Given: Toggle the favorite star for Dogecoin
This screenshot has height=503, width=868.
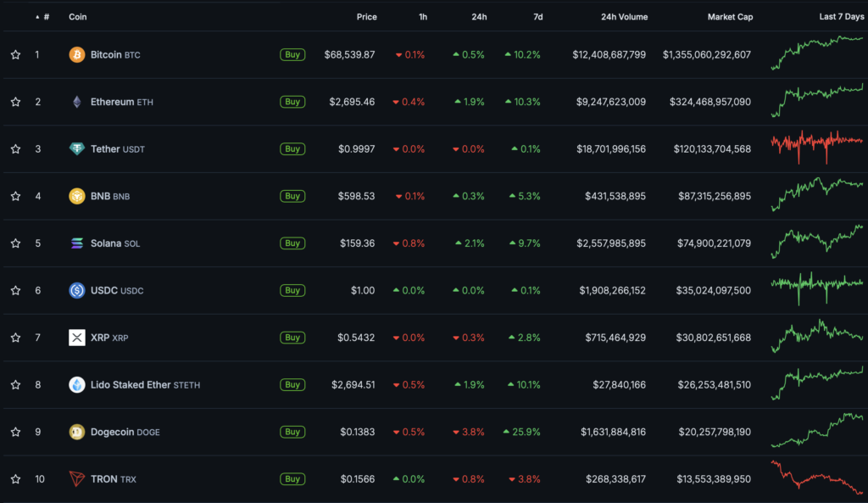Looking at the screenshot, I should (x=15, y=432).
